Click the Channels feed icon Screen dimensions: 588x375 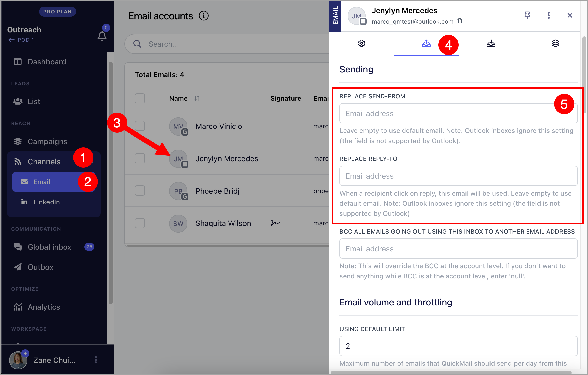[x=18, y=162]
